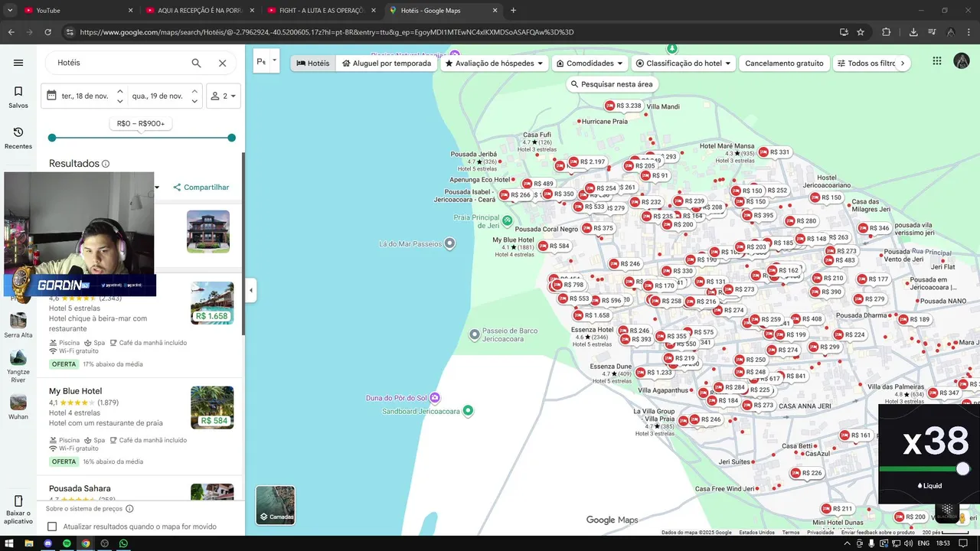
Task: Open recent place Serra Alta
Action: (x=18, y=324)
